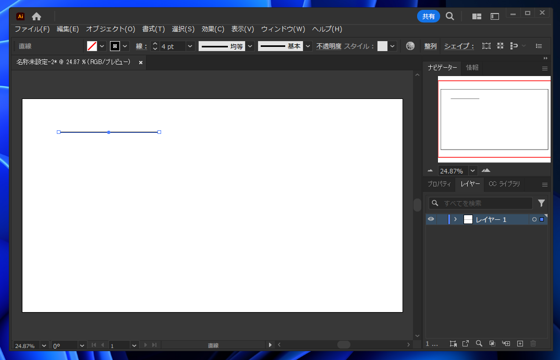Screen dimensions: 560x360
Task: Open the artboard number dropdown
Action: pyautogui.click(x=134, y=345)
